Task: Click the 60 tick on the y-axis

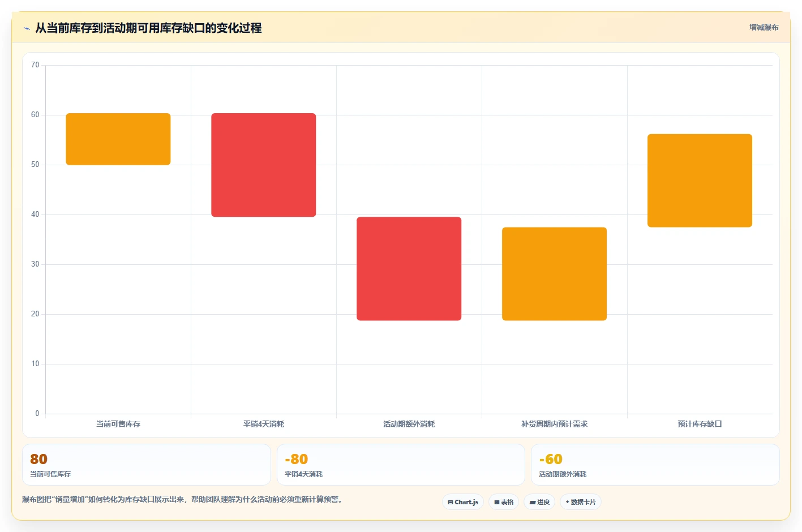Action: 35,115
